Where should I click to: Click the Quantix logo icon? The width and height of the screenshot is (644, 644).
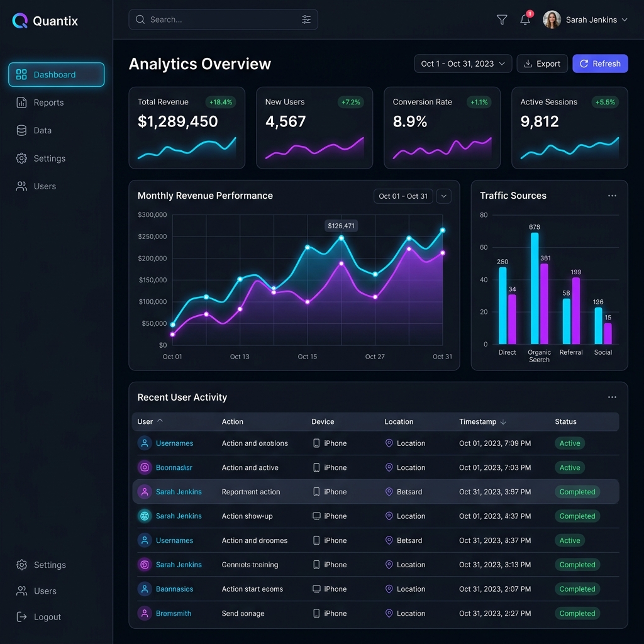[19, 21]
